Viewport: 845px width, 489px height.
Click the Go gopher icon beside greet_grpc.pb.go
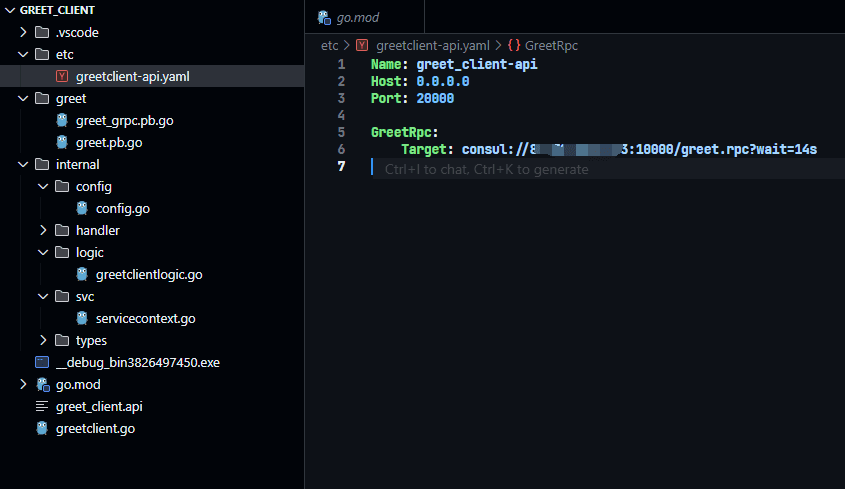pyautogui.click(x=62, y=120)
